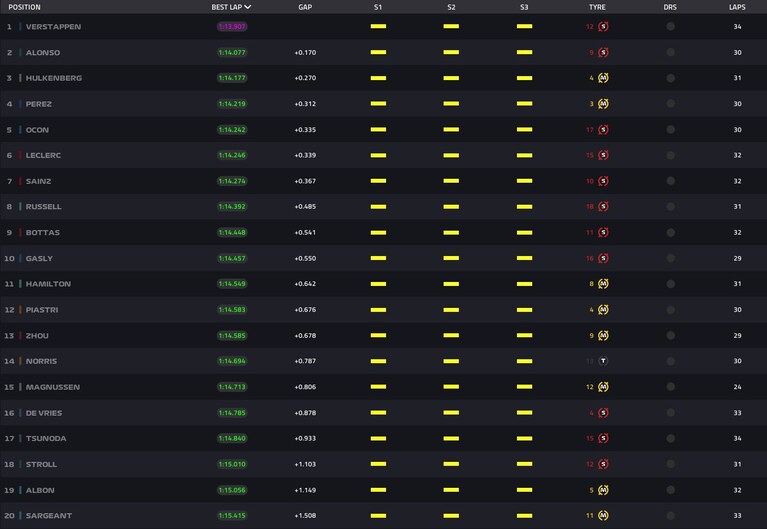
Task: Open the BEST LAP sort dropdown
Action: click(231, 7)
